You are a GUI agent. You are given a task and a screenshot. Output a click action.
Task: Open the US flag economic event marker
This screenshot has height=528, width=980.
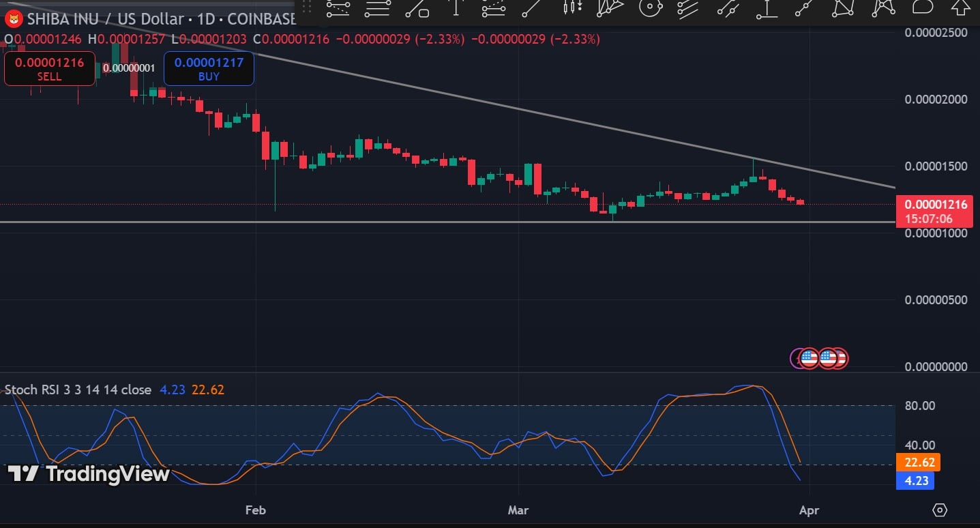[809, 357]
